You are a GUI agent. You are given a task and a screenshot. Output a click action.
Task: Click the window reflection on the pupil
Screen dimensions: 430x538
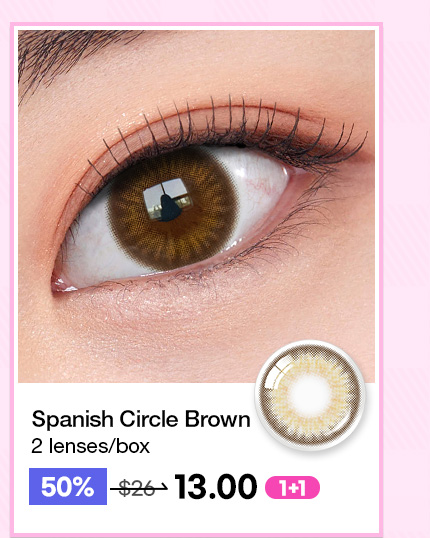point(167,200)
